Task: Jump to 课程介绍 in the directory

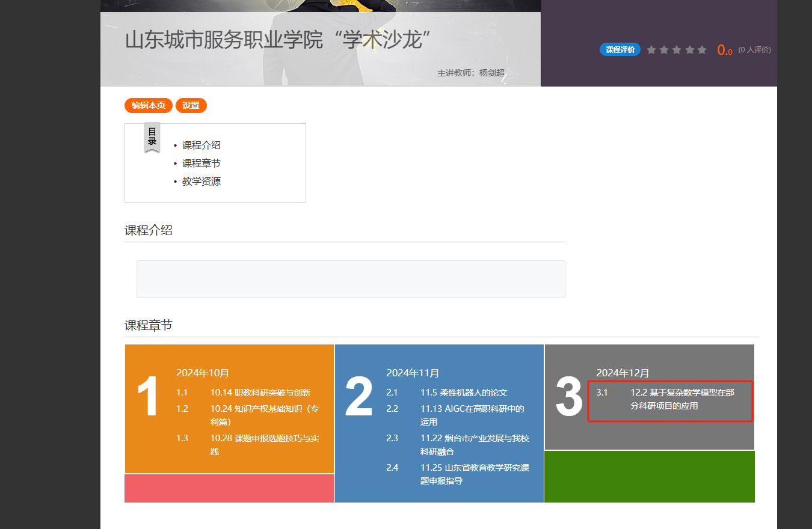Action: point(201,145)
